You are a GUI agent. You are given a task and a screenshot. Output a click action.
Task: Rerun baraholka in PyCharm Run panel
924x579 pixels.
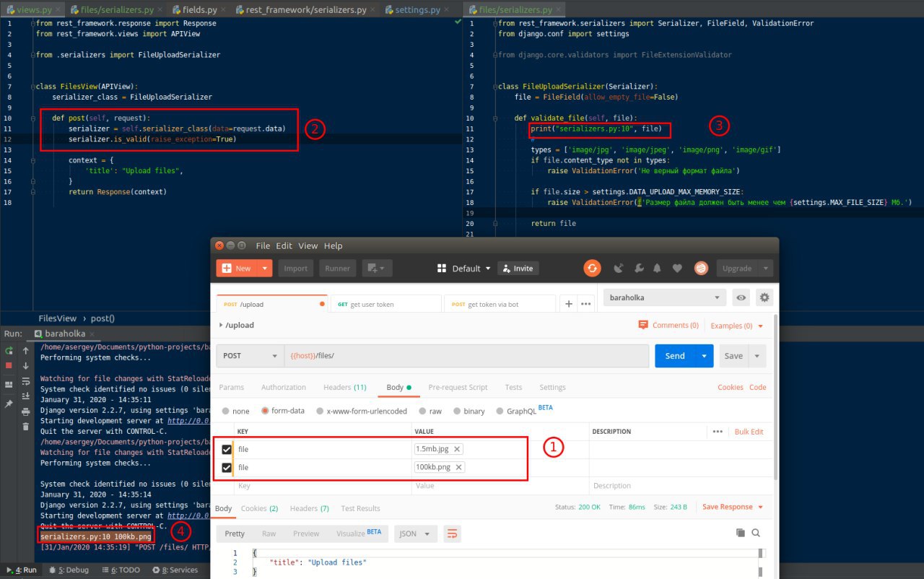click(x=9, y=351)
